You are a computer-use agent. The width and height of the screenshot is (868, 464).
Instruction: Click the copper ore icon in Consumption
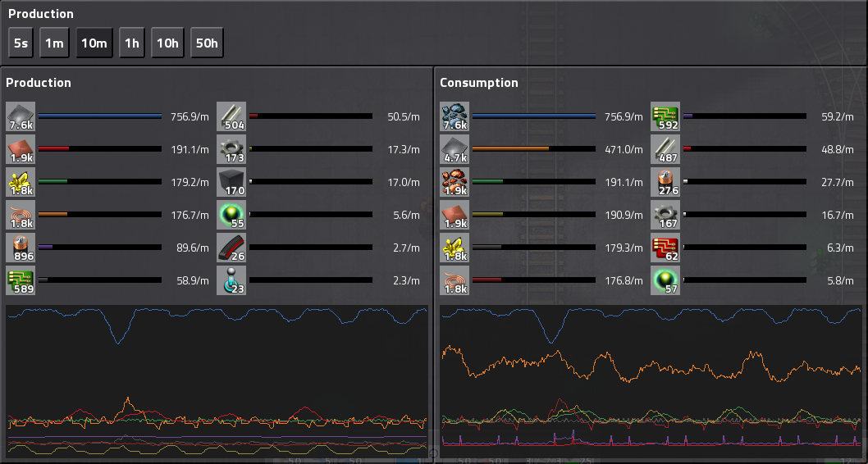tap(455, 182)
